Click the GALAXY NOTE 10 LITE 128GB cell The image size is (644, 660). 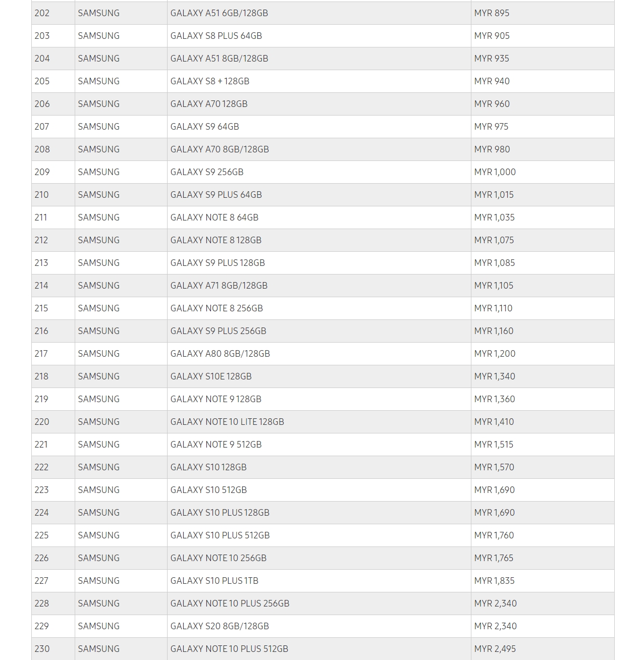tap(227, 422)
